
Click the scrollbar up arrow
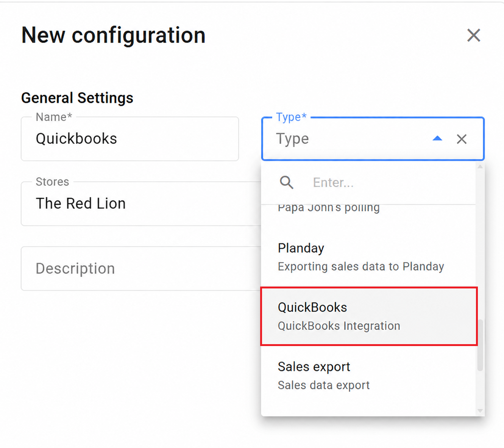coord(480,167)
